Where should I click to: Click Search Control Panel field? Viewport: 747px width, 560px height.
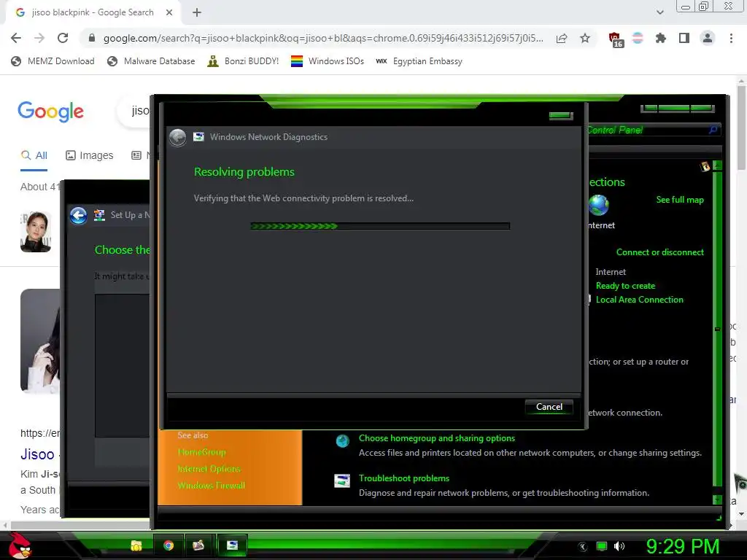(653, 130)
